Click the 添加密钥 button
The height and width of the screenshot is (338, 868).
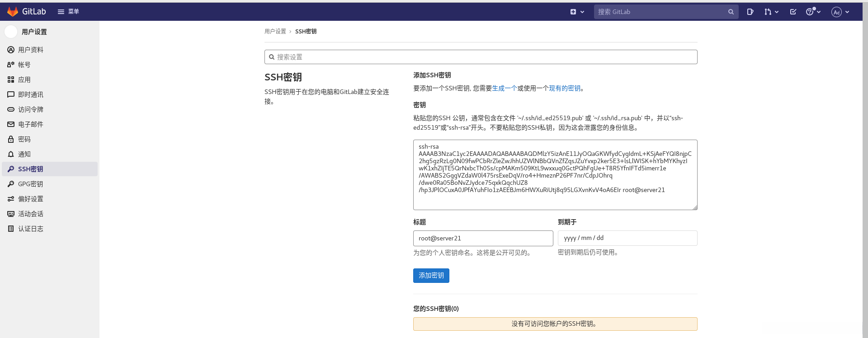(x=431, y=276)
